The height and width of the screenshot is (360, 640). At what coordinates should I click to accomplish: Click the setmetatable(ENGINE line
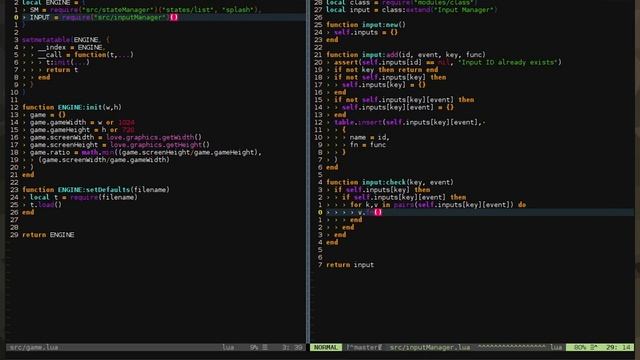click(x=66, y=40)
